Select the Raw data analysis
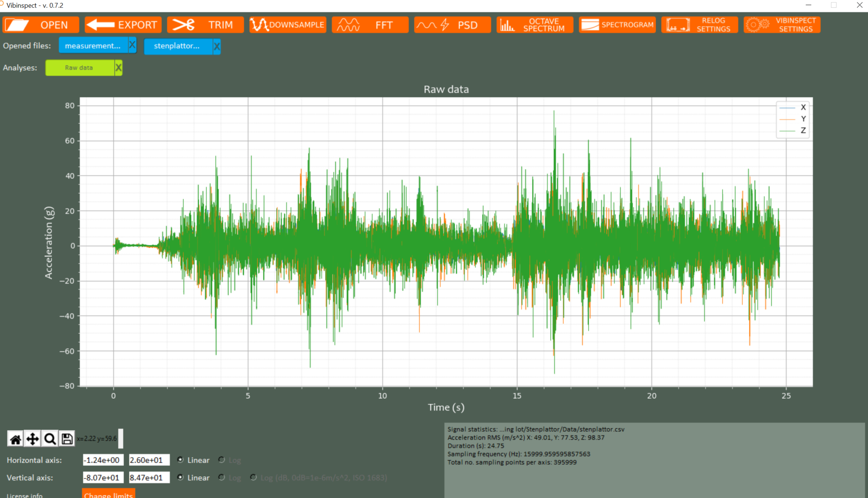This screenshot has width=868, height=498. pyautogui.click(x=81, y=67)
